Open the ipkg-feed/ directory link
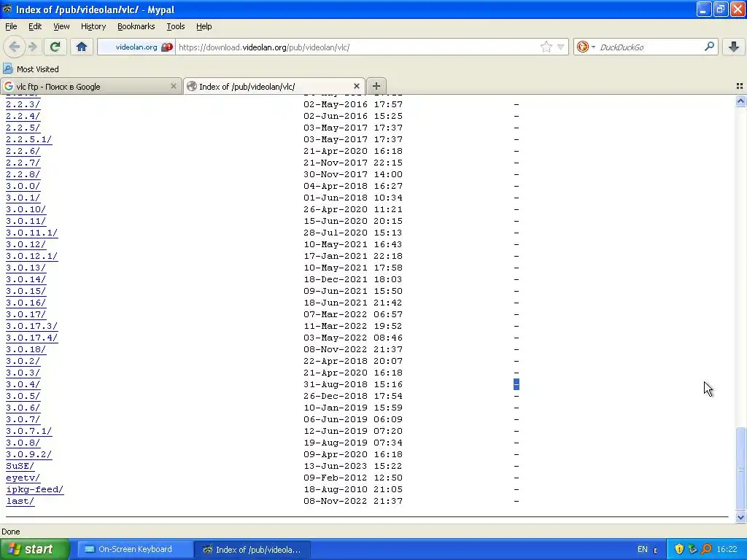 pyautogui.click(x=34, y=489)
